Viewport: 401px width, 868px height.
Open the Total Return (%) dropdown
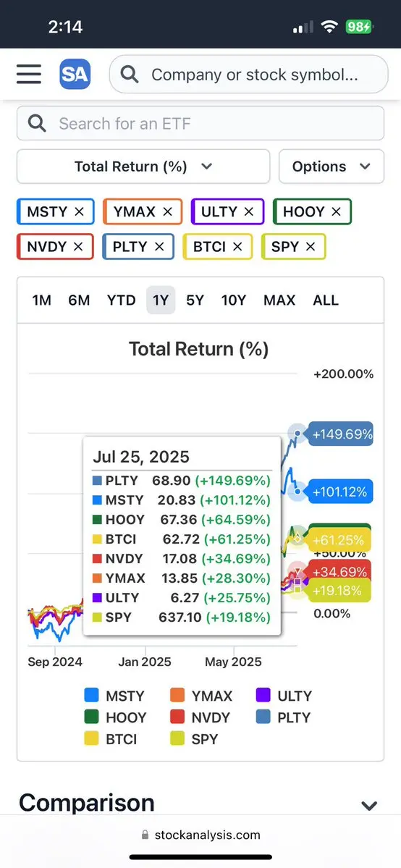coord(143,166)
